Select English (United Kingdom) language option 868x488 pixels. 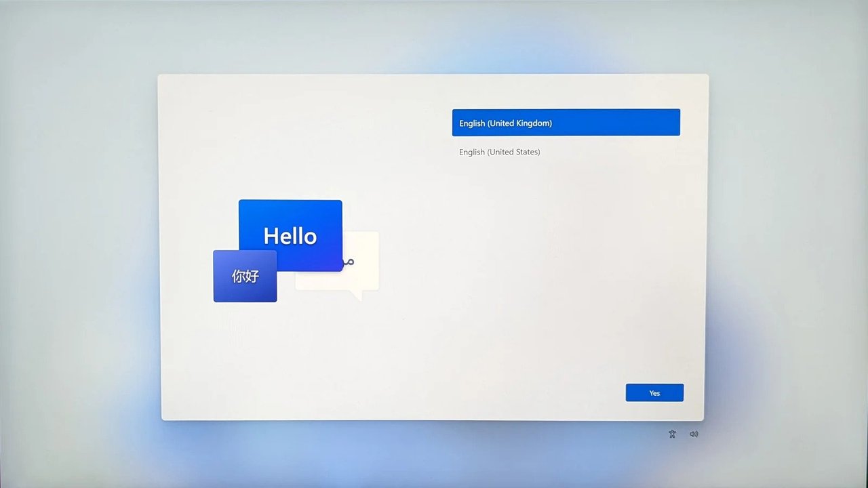pyautogui.click(x=566, y=123)
